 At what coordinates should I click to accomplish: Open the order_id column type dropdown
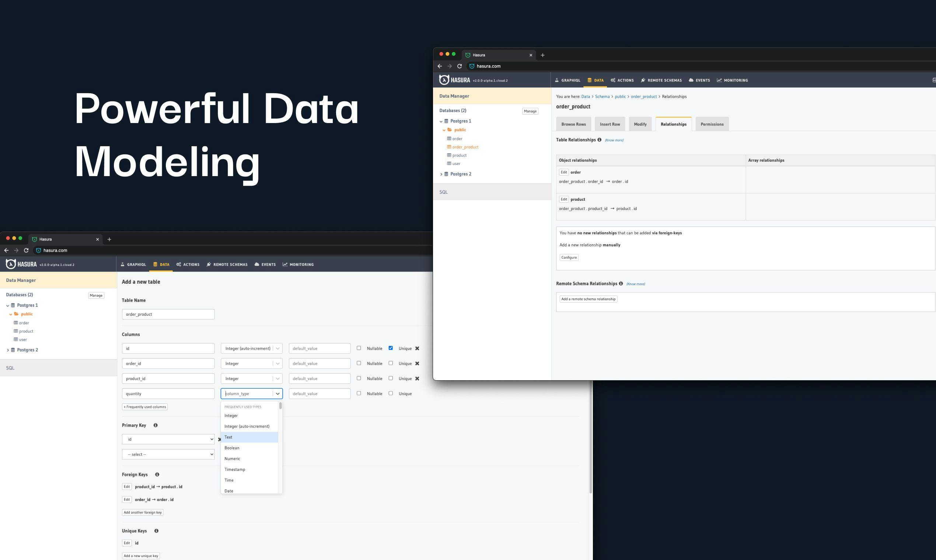click(x=251, y=363)
